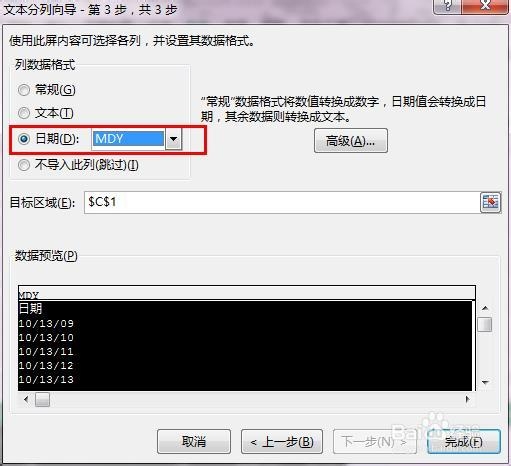This screenshot has width=511, height=466.
Task: Click preview scroll left arrow
Action: 26,399
